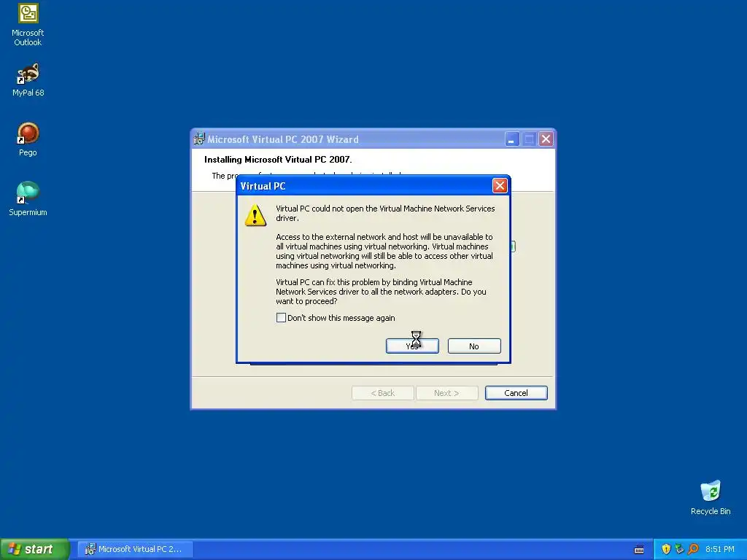
Task: Click the 8:51 PM system clock
Action: tap(720, 549)
